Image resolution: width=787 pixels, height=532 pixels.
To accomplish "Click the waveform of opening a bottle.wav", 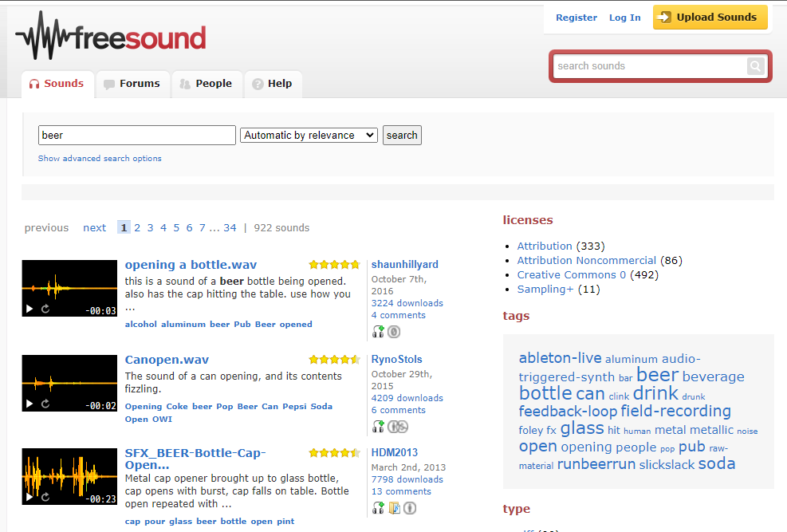I will tap(69, 288).
